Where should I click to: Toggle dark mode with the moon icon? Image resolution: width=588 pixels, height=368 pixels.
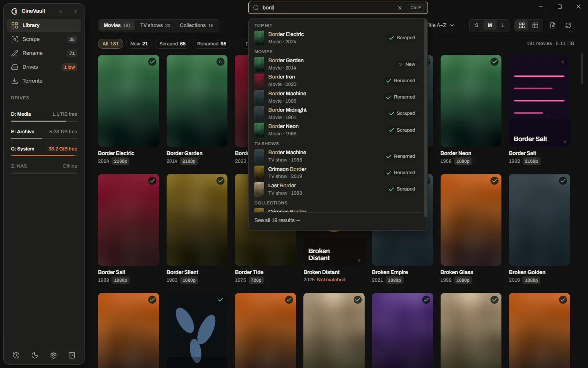(x=35, y=355)
